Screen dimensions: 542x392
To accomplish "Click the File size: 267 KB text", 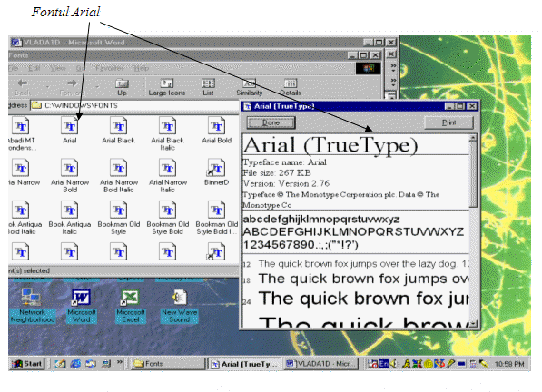I will [x=277, y=173].
